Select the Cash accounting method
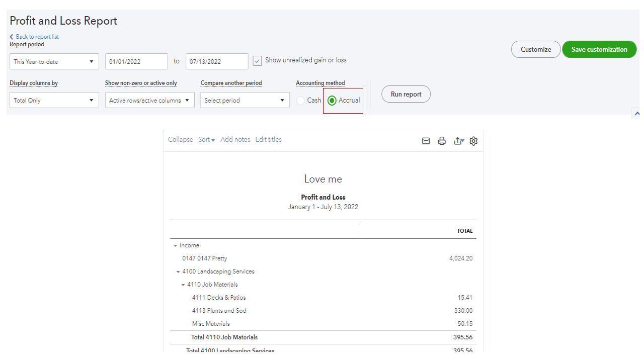 coord(301,101)
